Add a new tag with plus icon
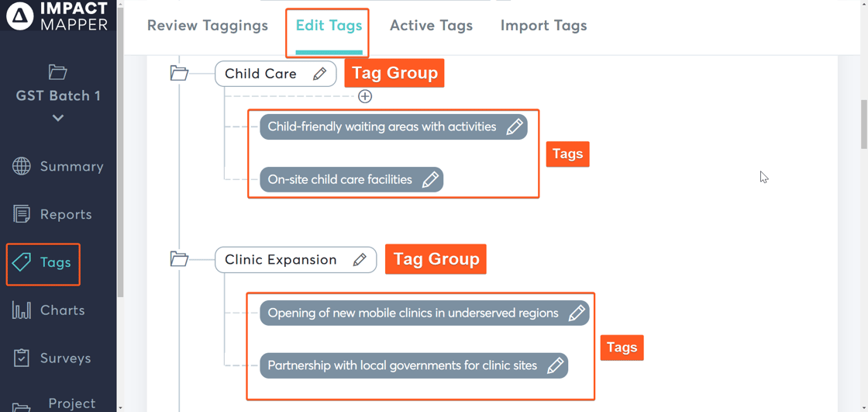Screen dimensions: 868x412 pyautogui.click(x=365, y=96)
